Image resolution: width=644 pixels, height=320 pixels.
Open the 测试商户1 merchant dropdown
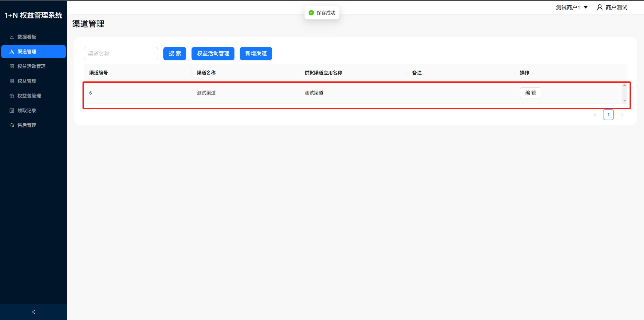[572, 7]
